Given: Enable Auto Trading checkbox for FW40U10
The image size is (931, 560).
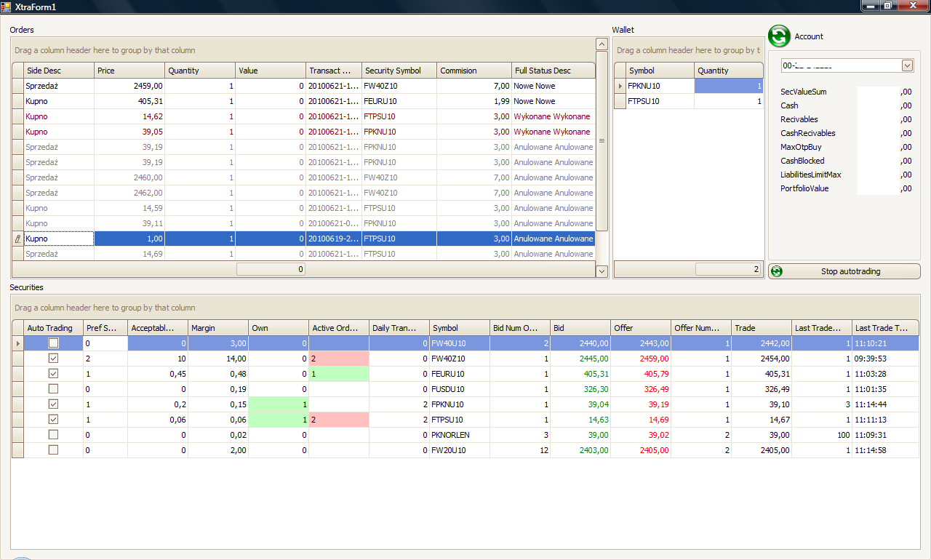Looking at the screenshot, I should coord(54,343).
